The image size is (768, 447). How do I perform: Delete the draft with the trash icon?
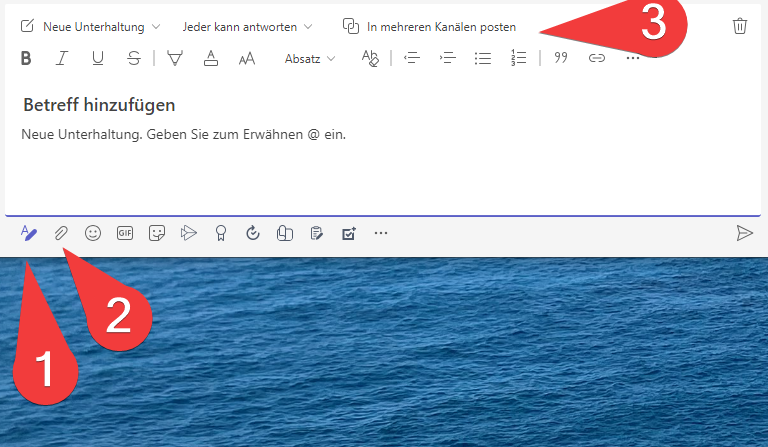pos(739,26)
